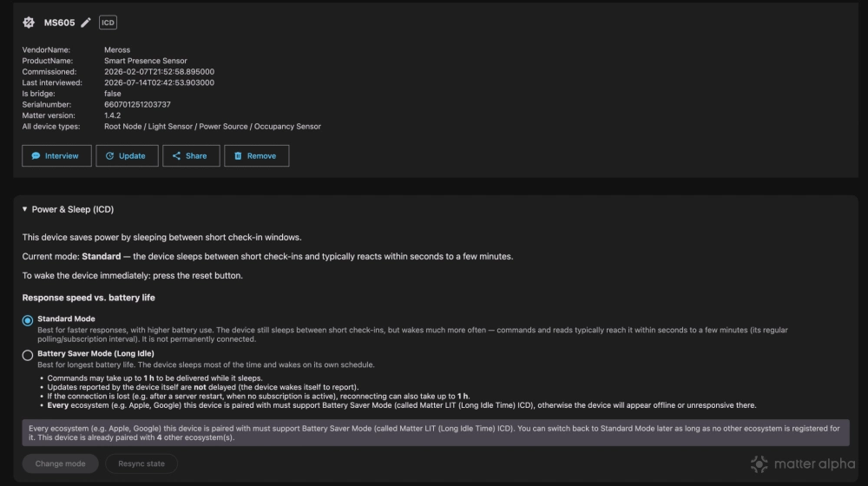Screen dimensions: 868x486
Task: Click the serial number value 660701251203737
Action: pos(137,105)
